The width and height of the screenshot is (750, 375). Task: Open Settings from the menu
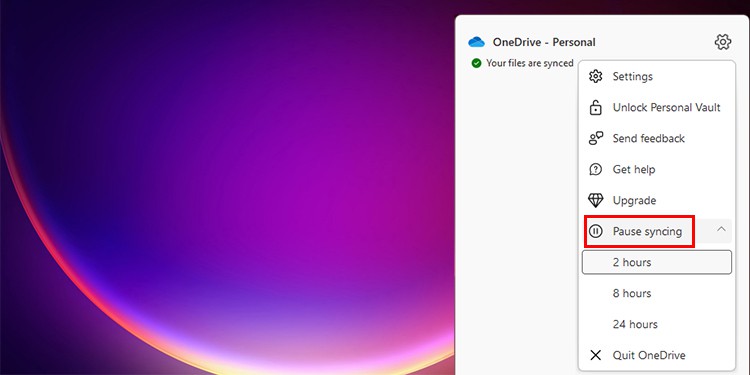pyautogui.click(x=657, y=77)
